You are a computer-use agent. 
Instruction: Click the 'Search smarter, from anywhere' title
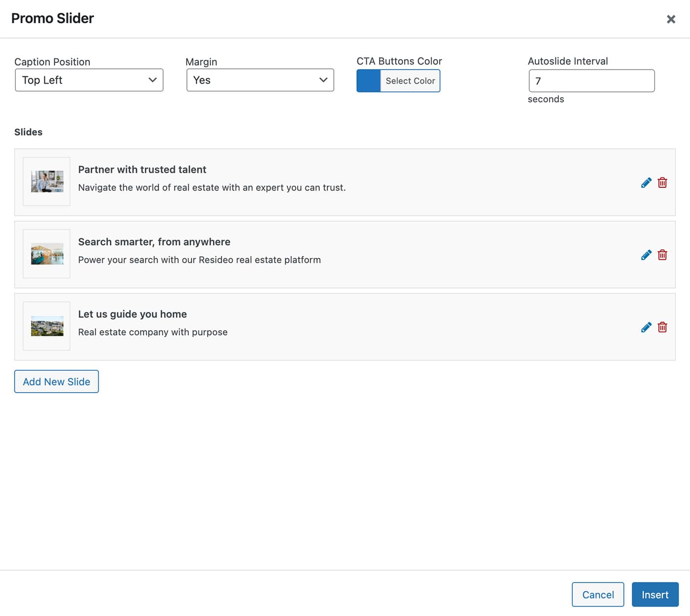tap(154, 242)
